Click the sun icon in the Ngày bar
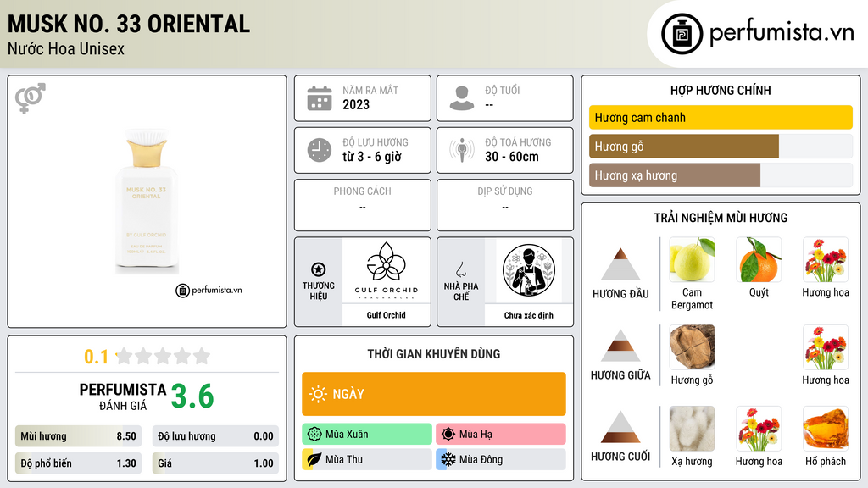868x488 pixels. pyautogui.click(x=318, y=394)
